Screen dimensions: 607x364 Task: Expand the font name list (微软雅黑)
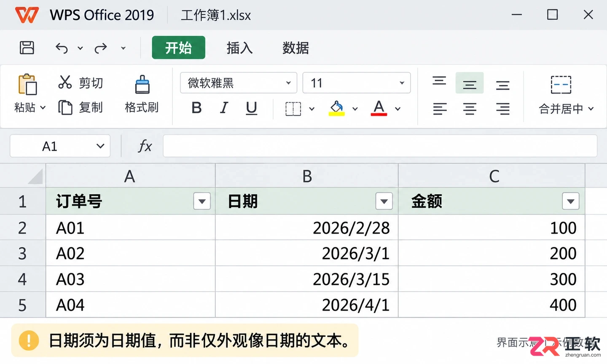(x=289, y=83)
